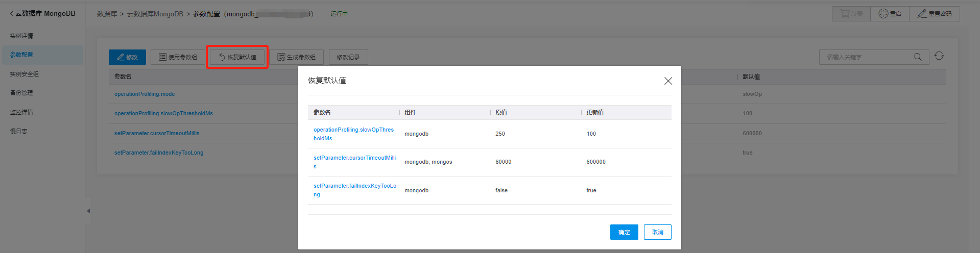Open the operationProfiling.mode parameter link

(x=145, y=94)
